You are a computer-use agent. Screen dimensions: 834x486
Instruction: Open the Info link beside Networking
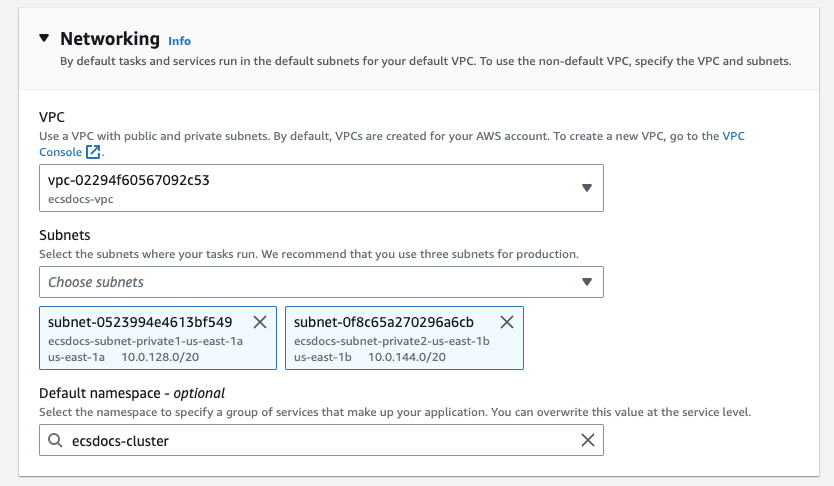(x=179, y=41)
